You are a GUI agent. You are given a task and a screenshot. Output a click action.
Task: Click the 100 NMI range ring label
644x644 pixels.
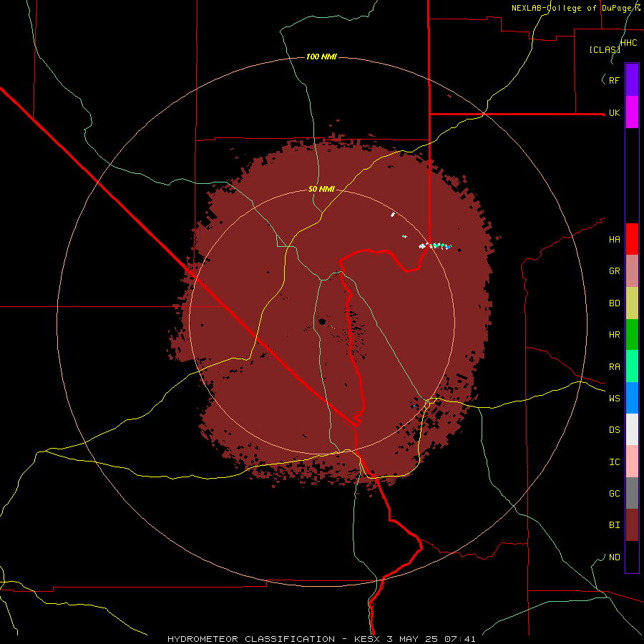[x=321, y=57]
